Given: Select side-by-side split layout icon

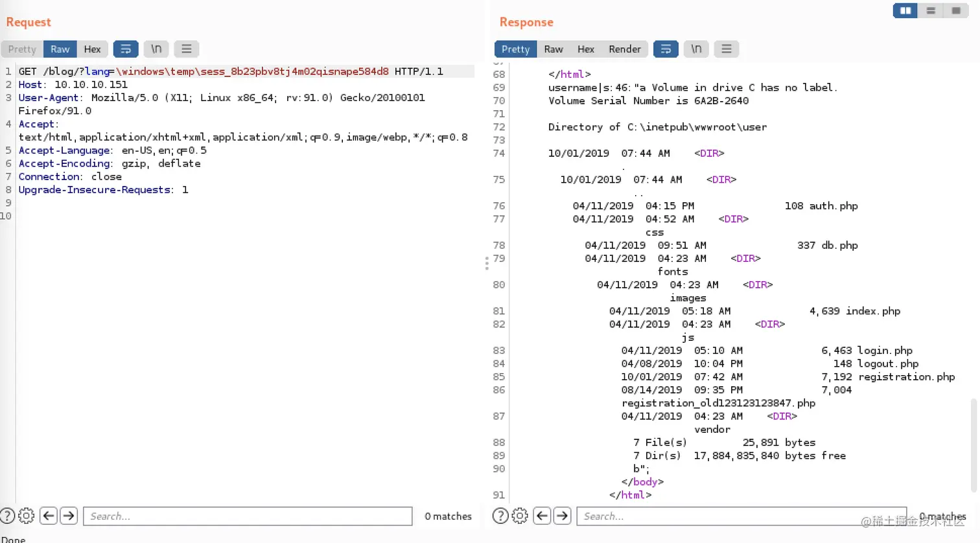Looking at the screenshot, I should click(x=905, y=11).
